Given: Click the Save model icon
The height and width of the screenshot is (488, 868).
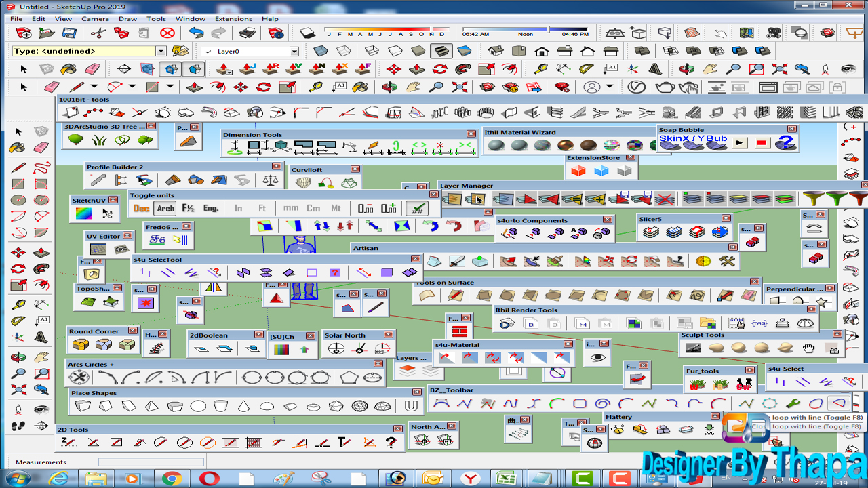Looking at the screenshot, I should pyautogui.click(x=69, y=33).
